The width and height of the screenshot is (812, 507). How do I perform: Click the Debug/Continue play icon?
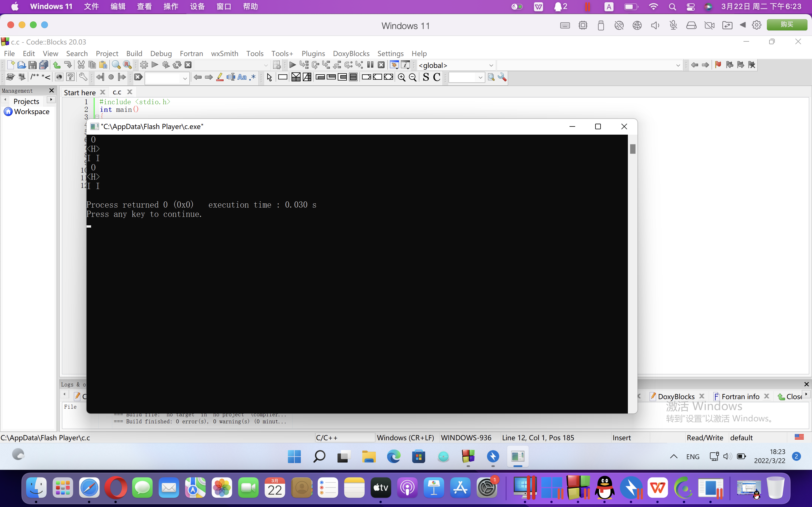click(292, 65)
